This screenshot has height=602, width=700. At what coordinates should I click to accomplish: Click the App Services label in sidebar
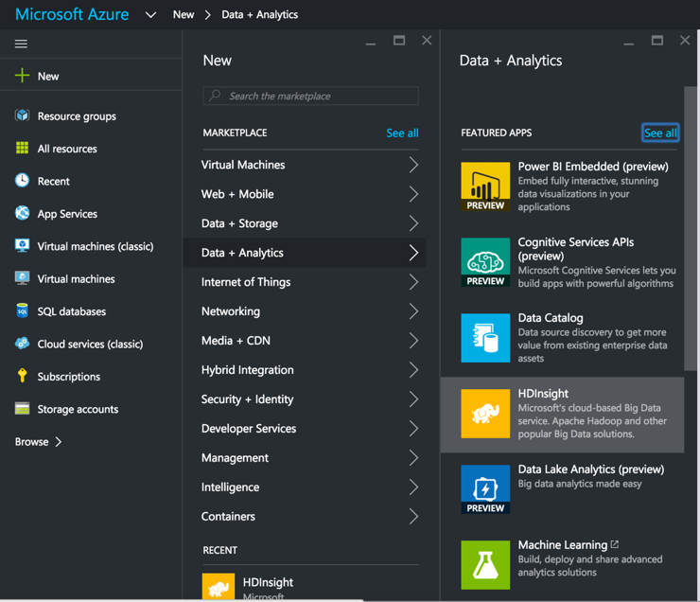(x=67, y=214)
